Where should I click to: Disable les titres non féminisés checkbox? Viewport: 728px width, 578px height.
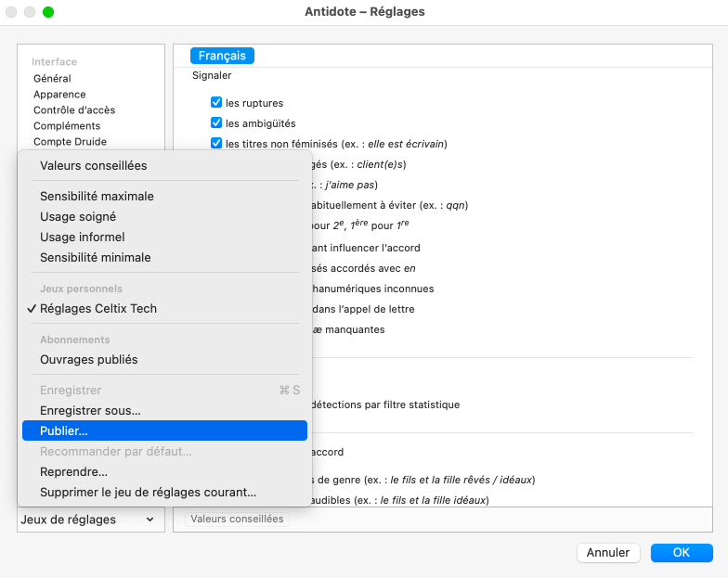pyautogui.click(x=216, y=144)
